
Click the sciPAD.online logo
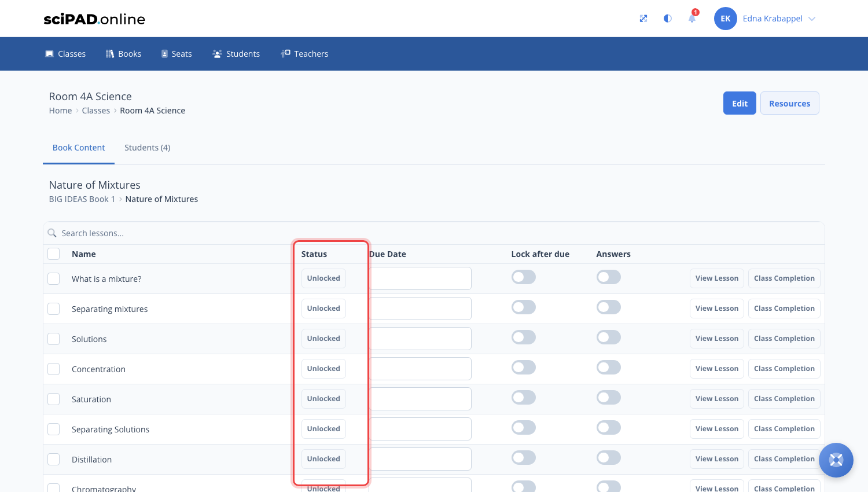pos(94,19)
